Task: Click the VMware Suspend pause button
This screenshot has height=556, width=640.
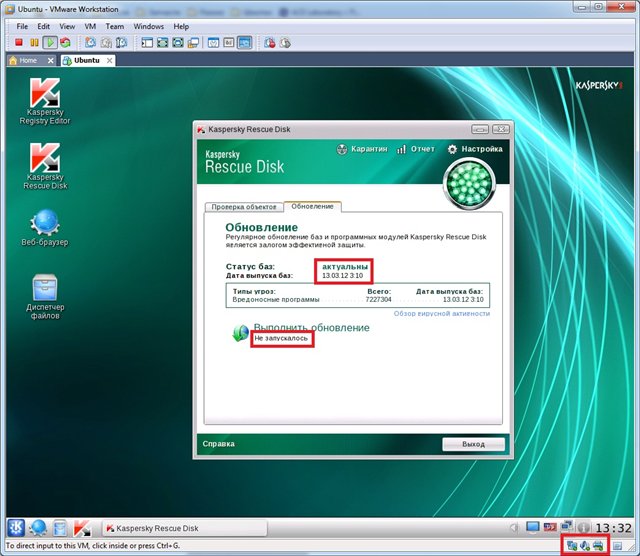Action: [35, 43]
